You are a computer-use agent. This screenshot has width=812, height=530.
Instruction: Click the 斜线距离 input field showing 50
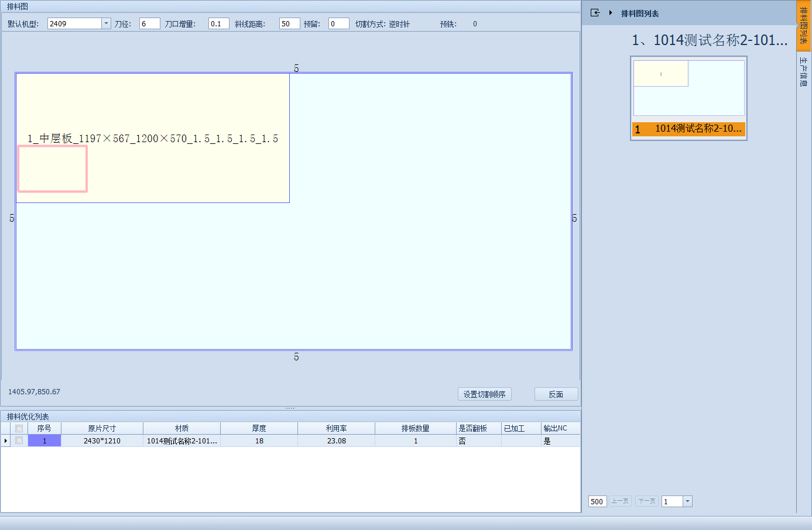point(289,23)
